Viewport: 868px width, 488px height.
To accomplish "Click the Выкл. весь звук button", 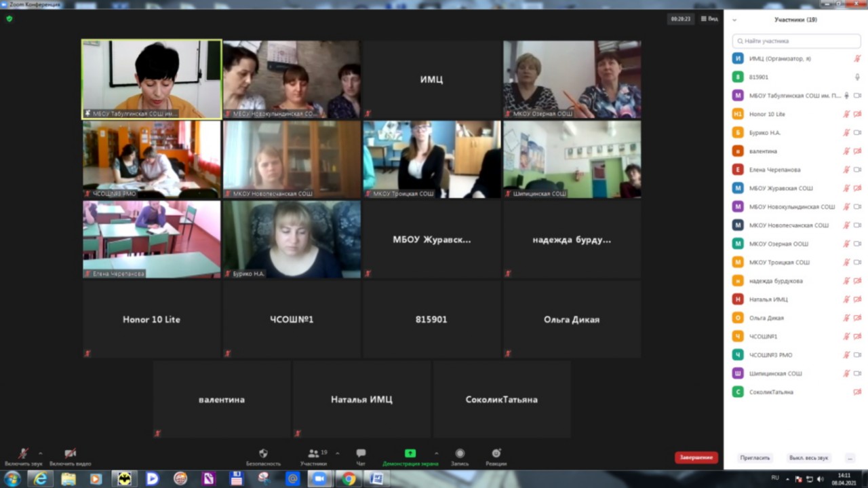I will tap(808, 458).
